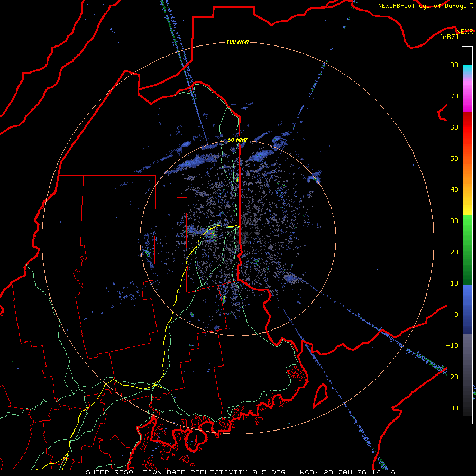Click the 30 value on the dBZ scale
This screenshot has height=476, width=476.
click(x=454, y=221)
